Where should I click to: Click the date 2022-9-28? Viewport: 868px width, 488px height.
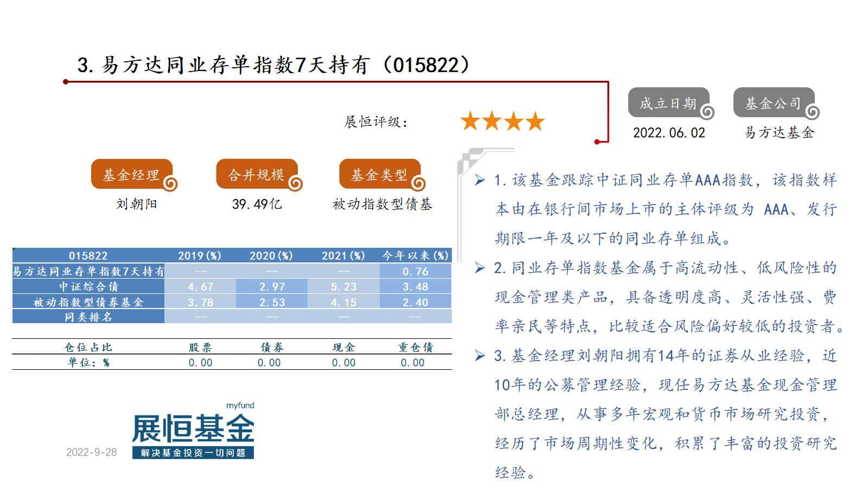91,452
